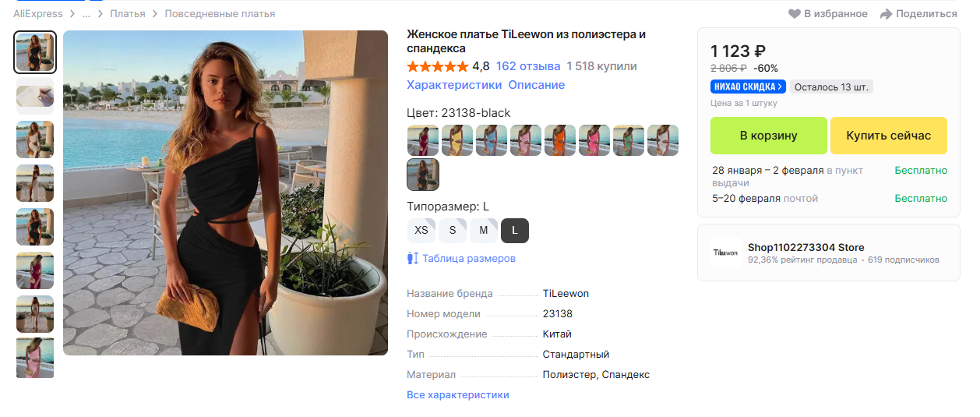Jump to the Характеристики tab
Screen dimensions: 980x417
tap(454, 85)
